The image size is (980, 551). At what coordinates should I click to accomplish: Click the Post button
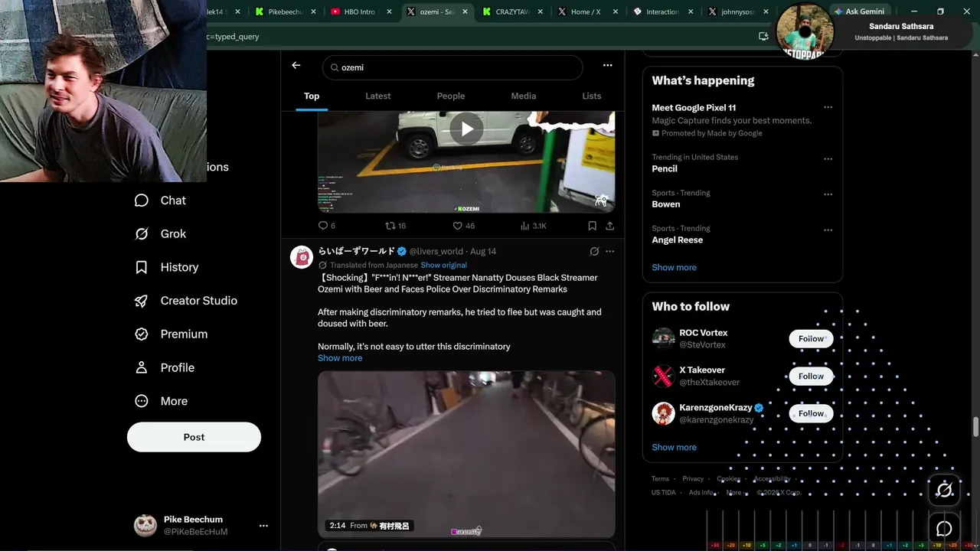194,437
